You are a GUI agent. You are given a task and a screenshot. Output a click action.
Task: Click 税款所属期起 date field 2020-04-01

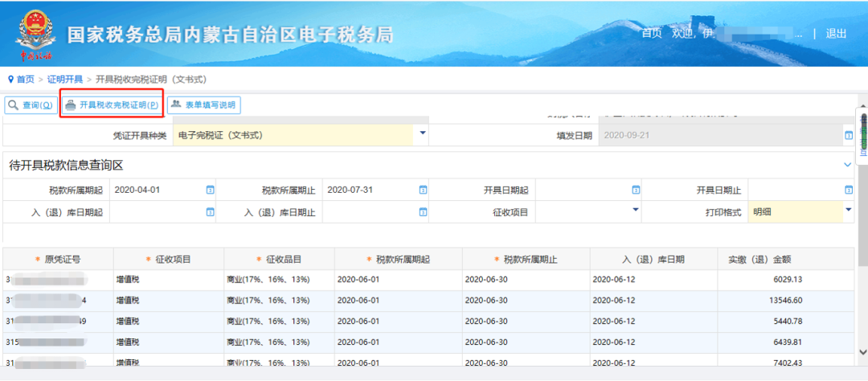158,190
